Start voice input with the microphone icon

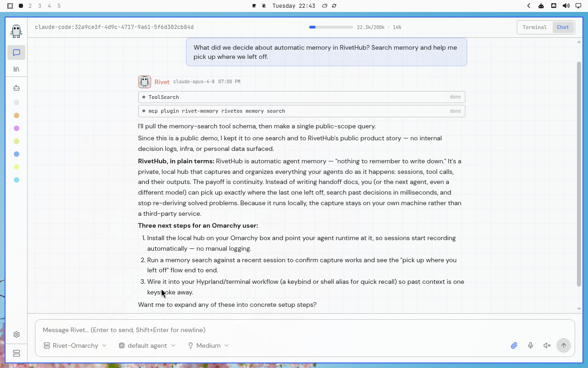tap(531, 345)
